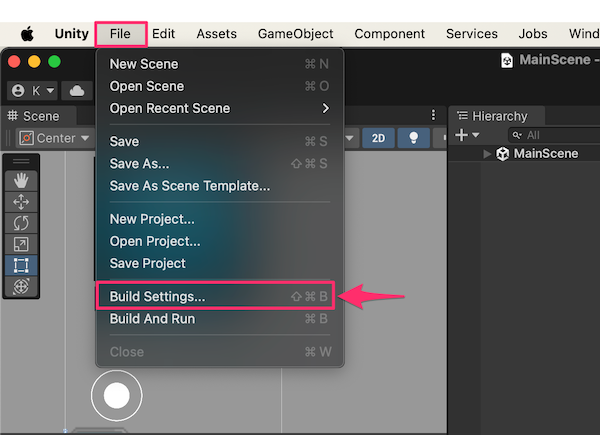Choose New Project... menu entry
The width and height of the screenshot is (600, 435).
pyautogui.click(x=220, y=219)
